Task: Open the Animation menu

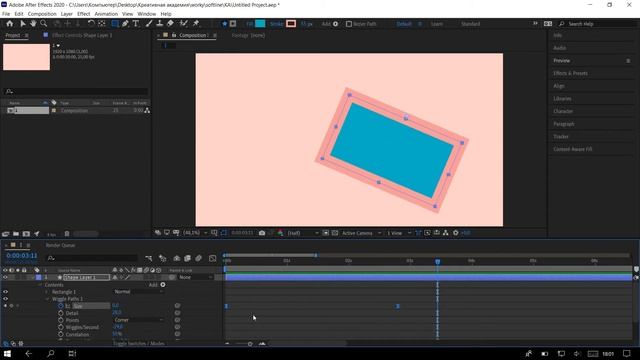Action: pyautogui.click(x=106, y=14)
